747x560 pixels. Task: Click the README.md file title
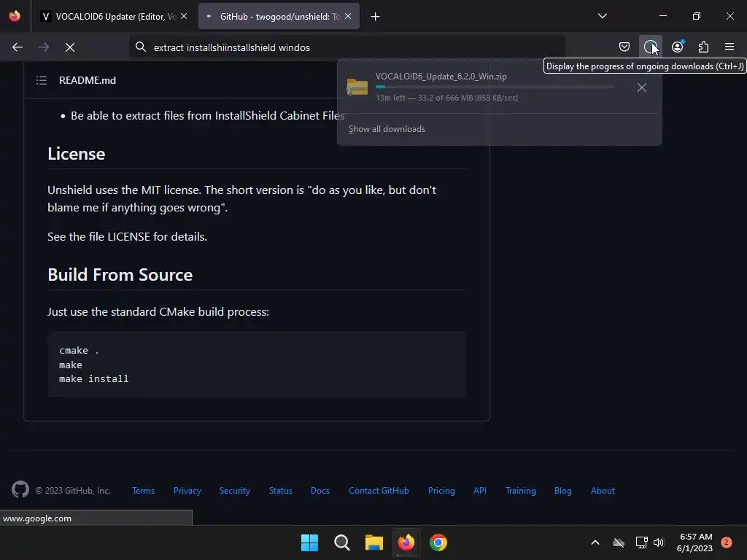coord(88,80)
